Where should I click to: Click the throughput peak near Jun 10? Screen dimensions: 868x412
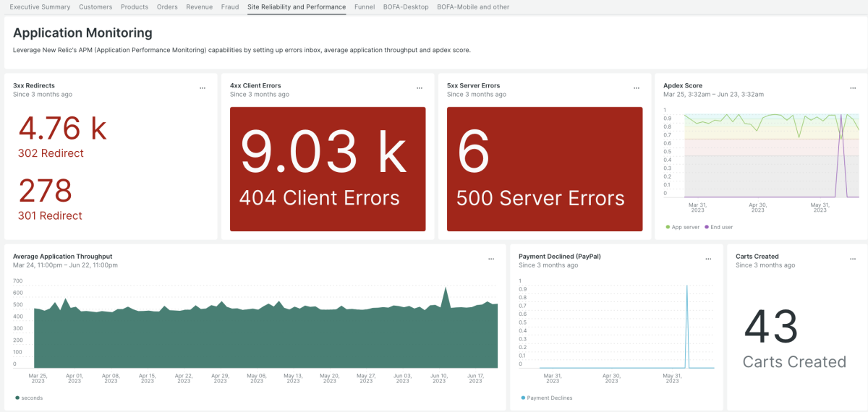click(446, 289)
